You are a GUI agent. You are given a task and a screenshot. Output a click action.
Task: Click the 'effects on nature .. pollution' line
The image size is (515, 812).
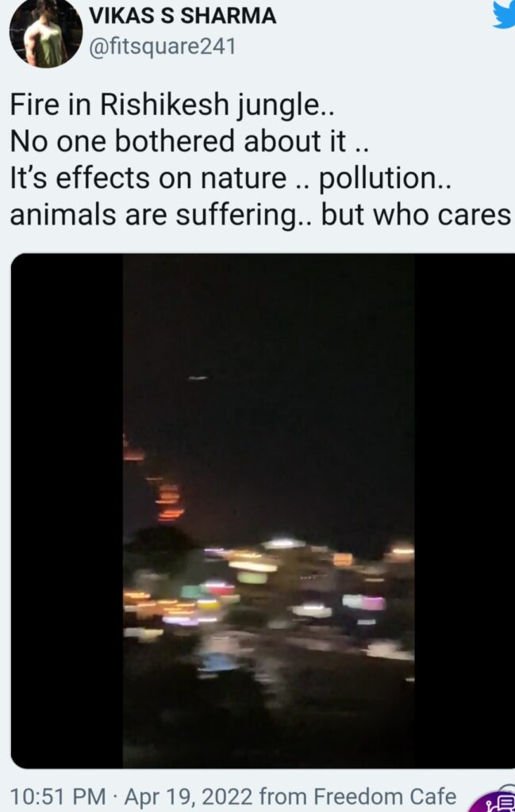click(231, 178)
